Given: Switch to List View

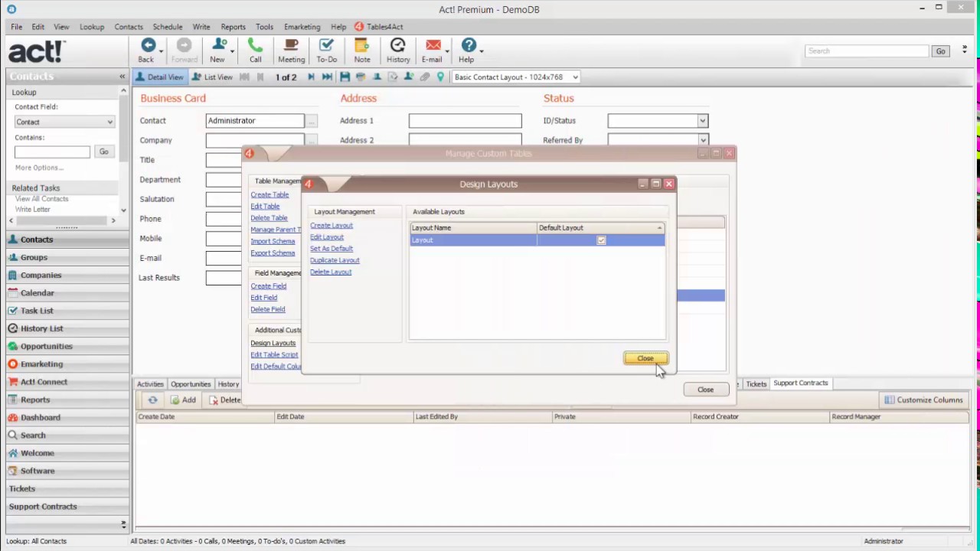Looking at the screenshot, I should pos(212,77).
